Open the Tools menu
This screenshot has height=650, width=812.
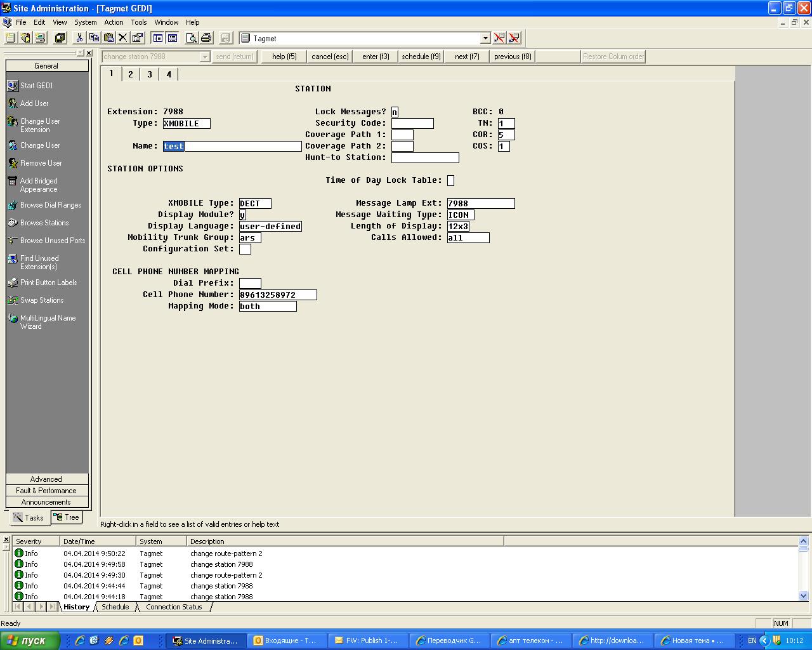coord(139,22)
